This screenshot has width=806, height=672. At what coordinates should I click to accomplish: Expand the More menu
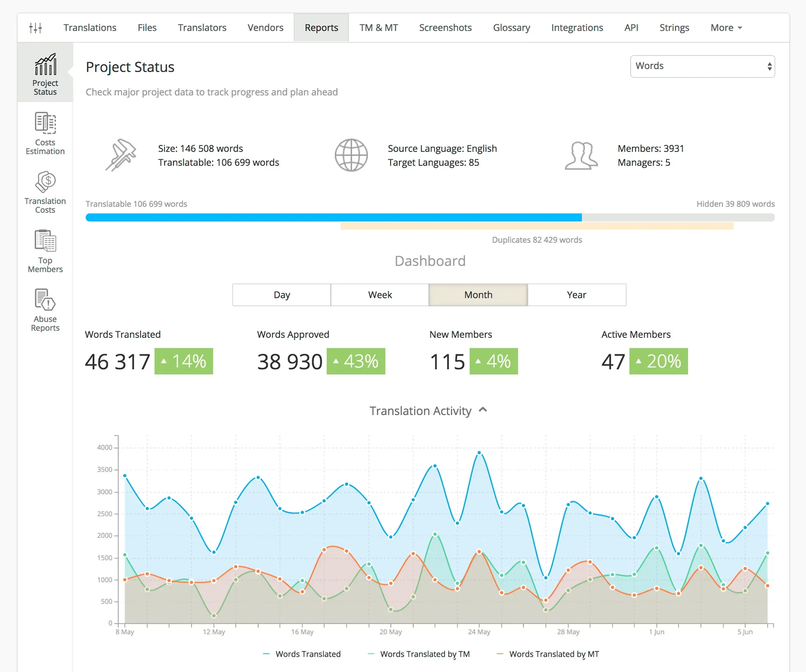click(726, 28)
